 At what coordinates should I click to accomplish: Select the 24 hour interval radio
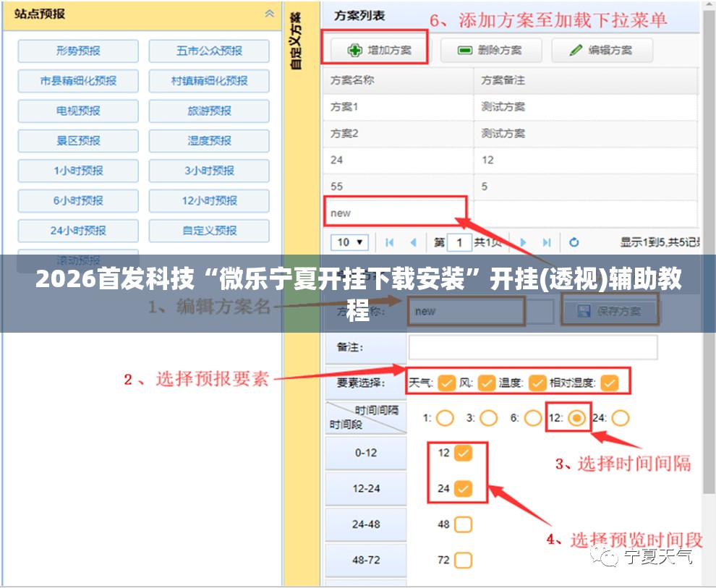coord(620,418)
